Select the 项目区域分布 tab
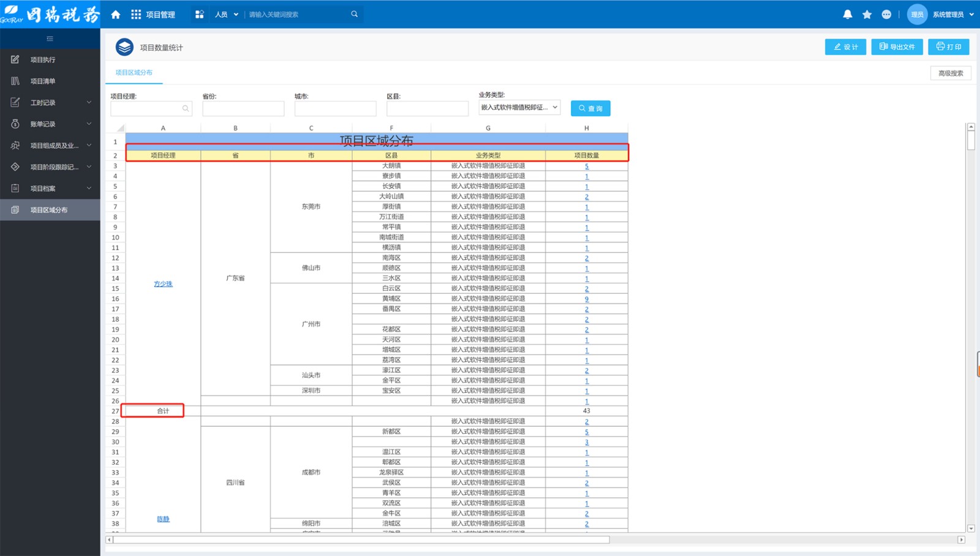980x556 pixels. (134, 72)
